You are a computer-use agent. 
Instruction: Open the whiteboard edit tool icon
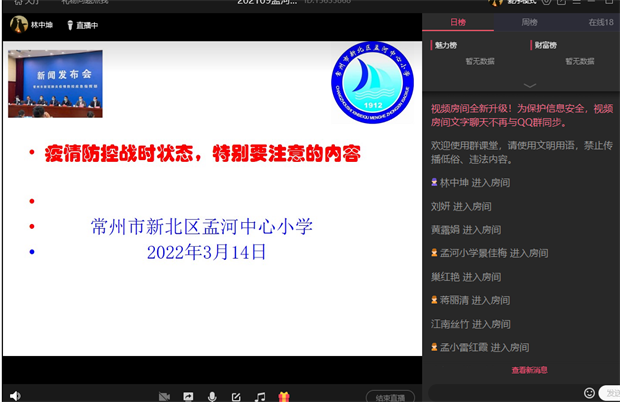tap(235, 397)
